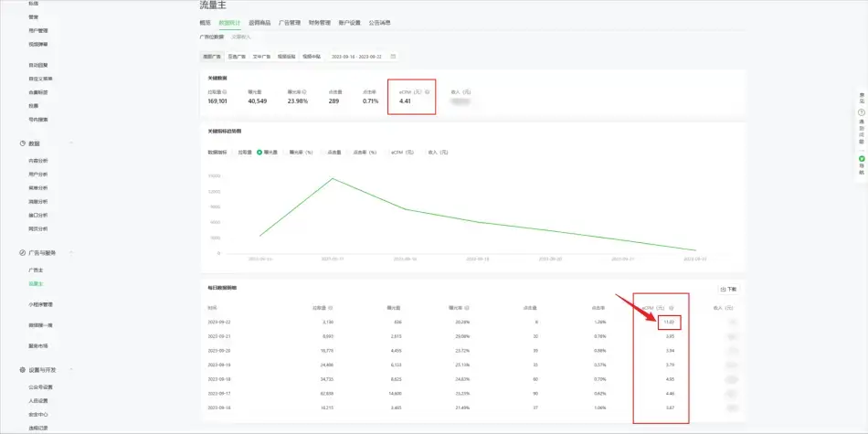The width and height of the screenshot is (868, 434).
Task: Switch to the 广告管理 tab
Action: (290, 23)
